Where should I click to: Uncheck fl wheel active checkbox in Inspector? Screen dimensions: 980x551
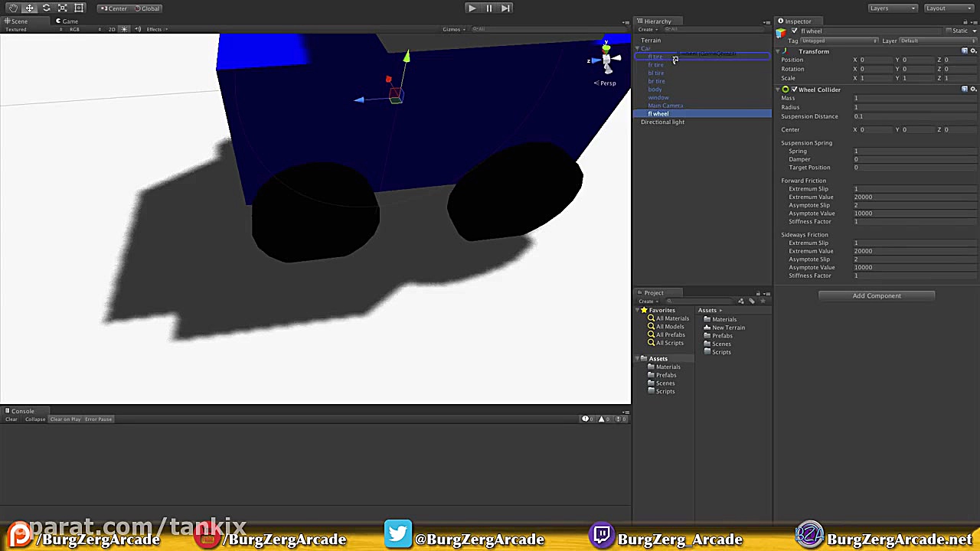coord(794,31)
